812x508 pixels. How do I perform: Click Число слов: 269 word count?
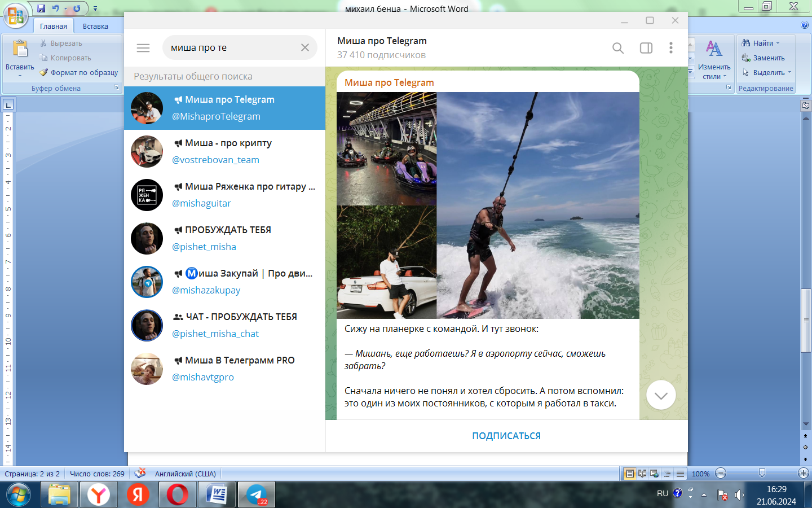[97, 474]
